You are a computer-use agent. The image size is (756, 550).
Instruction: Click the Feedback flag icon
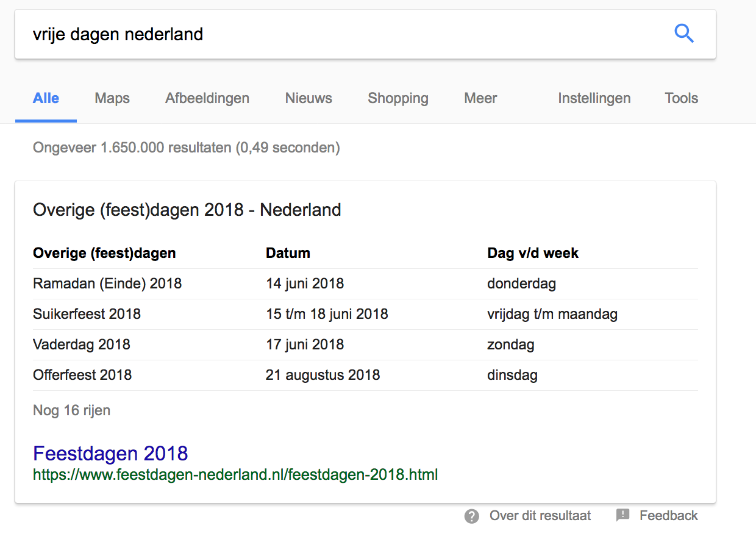click(x=622, y=515)
